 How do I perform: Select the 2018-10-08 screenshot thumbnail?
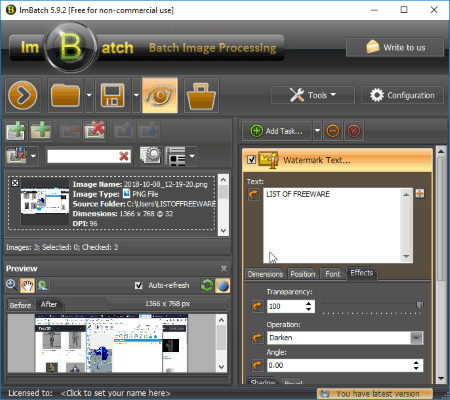point(45,202)
